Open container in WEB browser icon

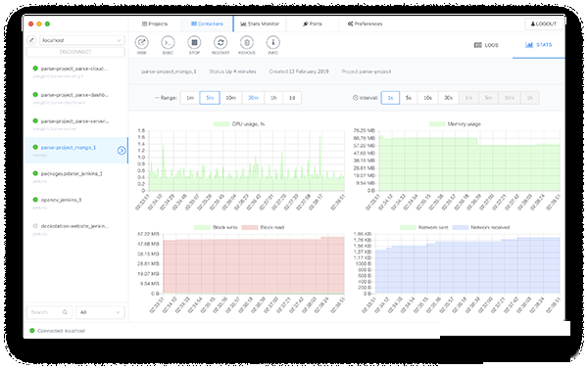pos(141,42)
